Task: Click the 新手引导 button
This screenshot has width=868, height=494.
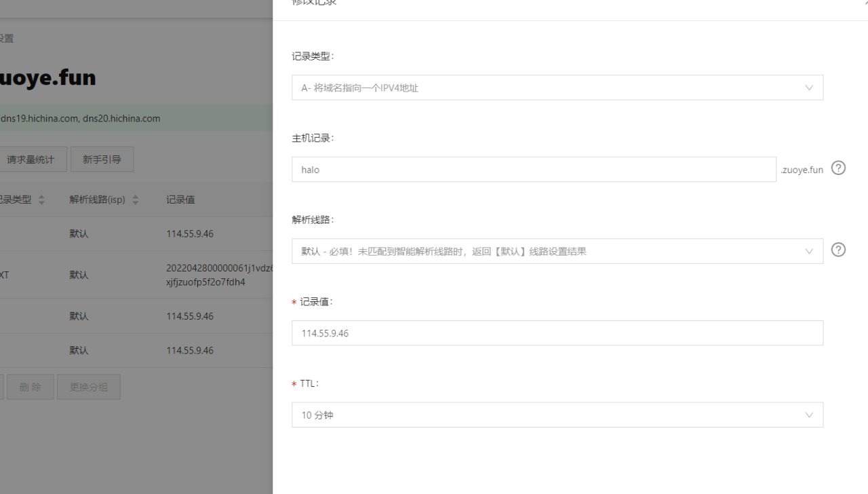Action: click(102, 159)
